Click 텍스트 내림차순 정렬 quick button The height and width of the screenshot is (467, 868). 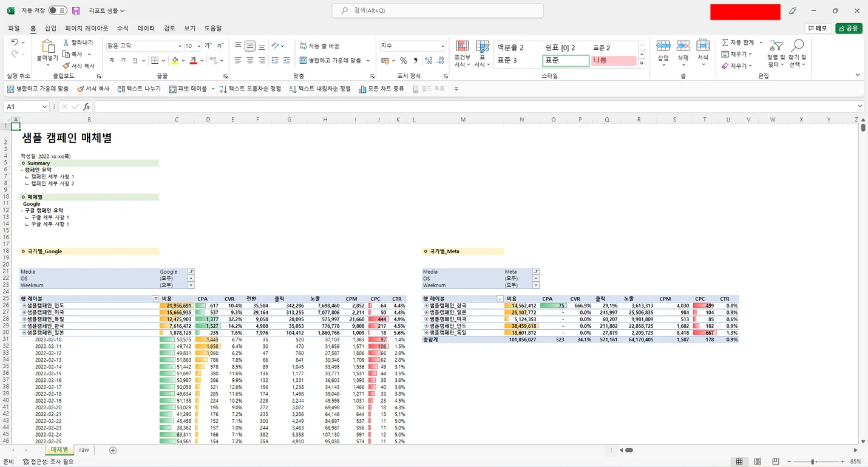coord(320,89)
